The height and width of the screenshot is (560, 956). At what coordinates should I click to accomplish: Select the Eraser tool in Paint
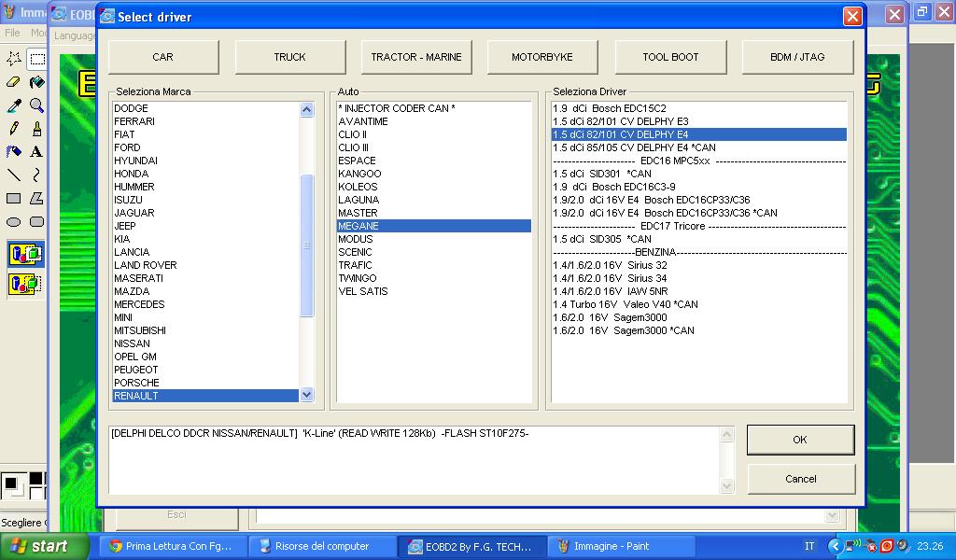(14, 82)
